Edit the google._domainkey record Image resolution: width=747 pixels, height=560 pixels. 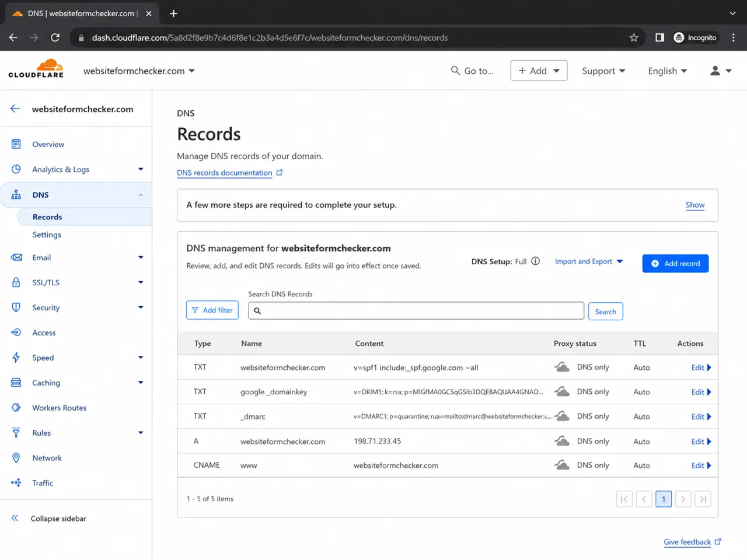pyautogui.click(x=701, y=392)
